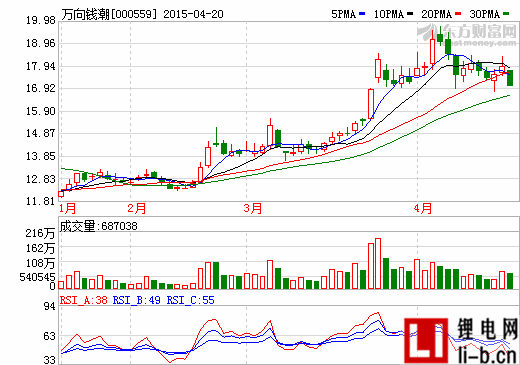The width and height of the screenshot is (520, 365).
Task: Click the RSI_A:38 indicator label
Action: point(84,300)
